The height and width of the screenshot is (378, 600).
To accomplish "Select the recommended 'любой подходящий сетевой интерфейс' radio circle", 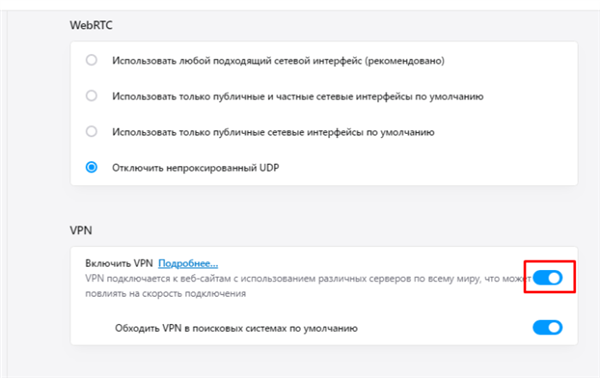I will (91, 60).
